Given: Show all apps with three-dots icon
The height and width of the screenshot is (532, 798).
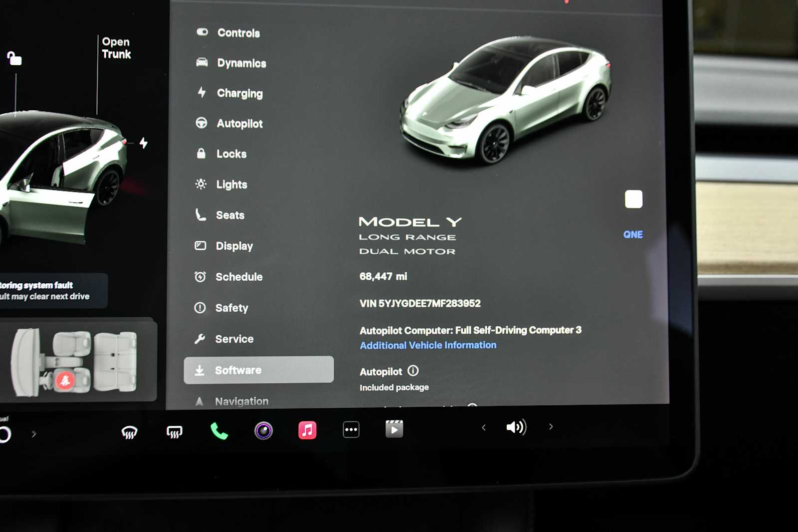Looking at the screenshot, I should (351, 429).
